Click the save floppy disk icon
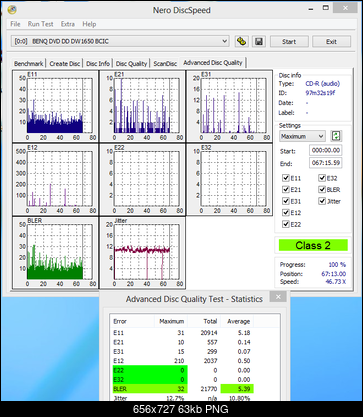The image size is (363, 417). pos(259,41)
